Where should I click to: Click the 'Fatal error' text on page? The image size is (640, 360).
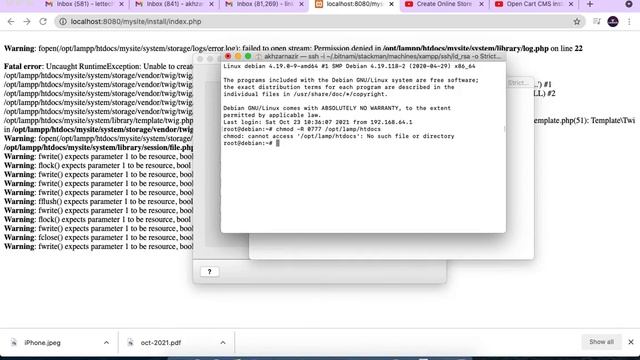(x=23, y=66)
